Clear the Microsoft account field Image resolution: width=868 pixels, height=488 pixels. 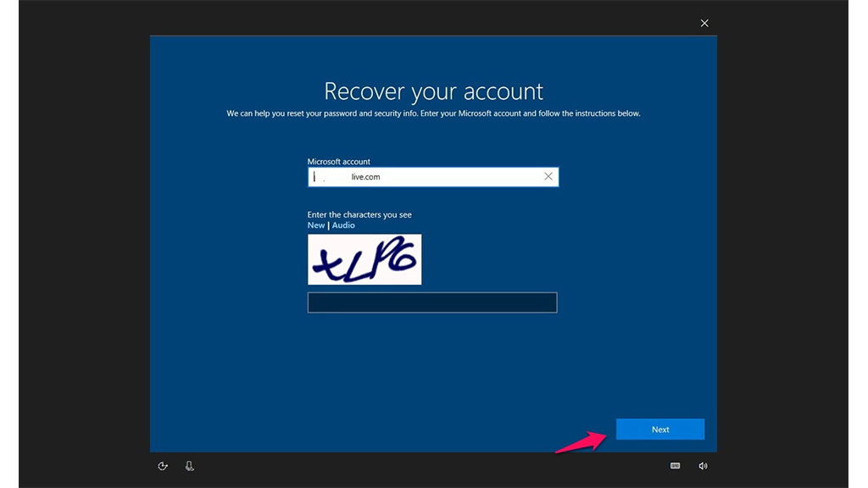pos(548,176)
